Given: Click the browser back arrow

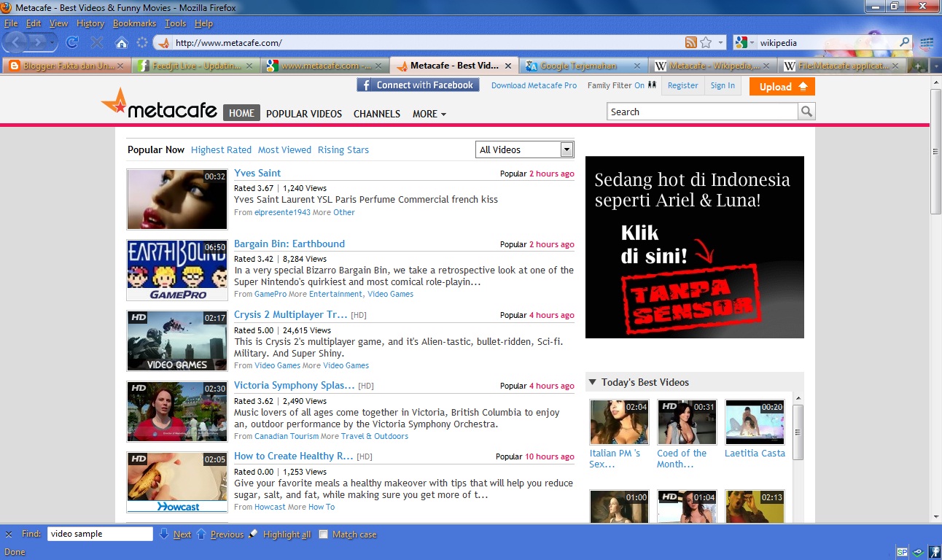Looking at the screenshot, I should [x=17, y=43].
